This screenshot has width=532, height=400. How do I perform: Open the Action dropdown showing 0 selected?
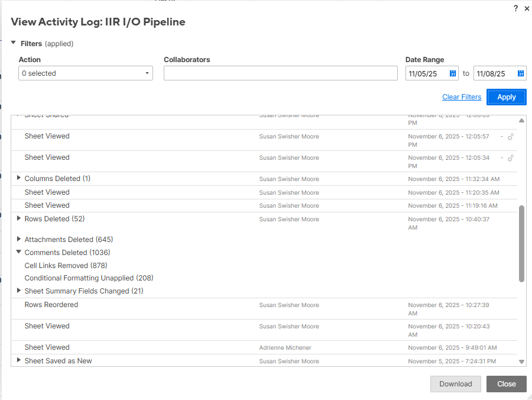click(x=86, y=73)
